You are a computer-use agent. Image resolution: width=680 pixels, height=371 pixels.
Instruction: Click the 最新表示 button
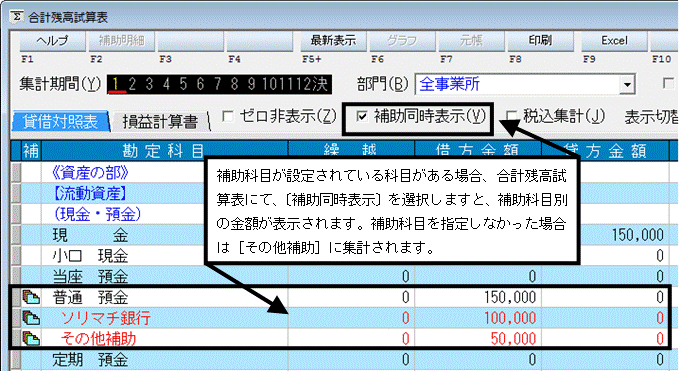point(333,41)
